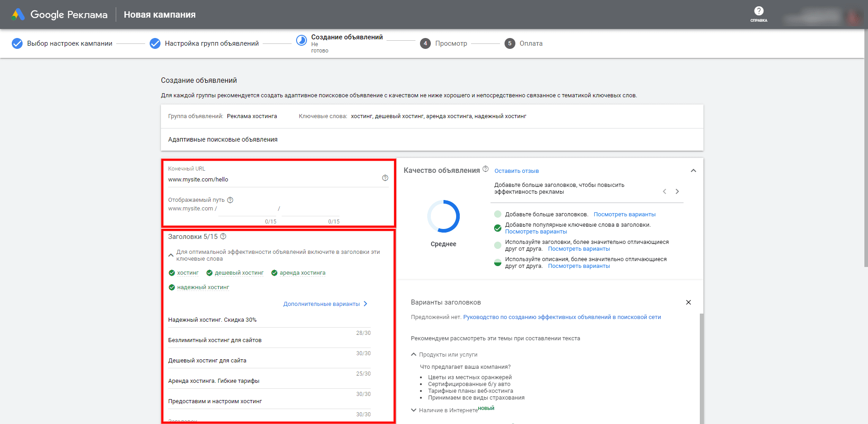
Task: Click ad group name Реклама хостинга
Action: [252, 116]
